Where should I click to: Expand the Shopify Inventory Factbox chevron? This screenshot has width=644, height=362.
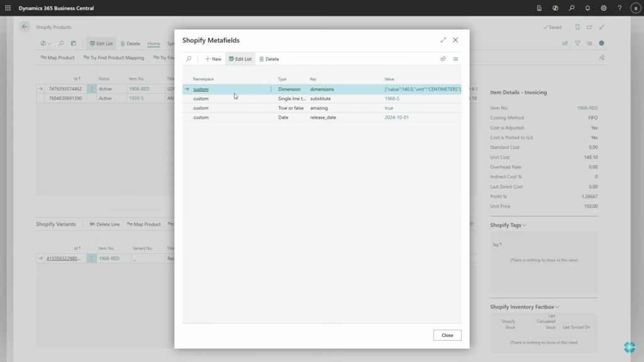click(557, 307)
